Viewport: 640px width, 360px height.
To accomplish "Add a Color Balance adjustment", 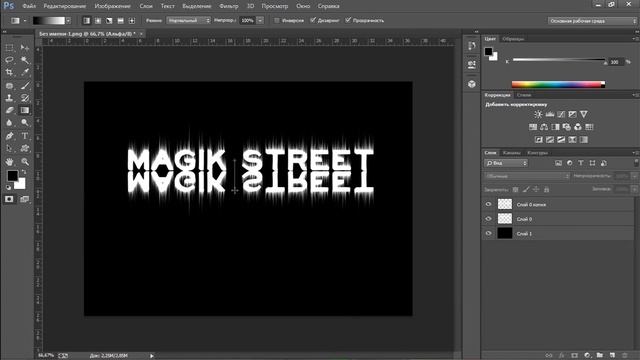I will (x=544, y=127).
